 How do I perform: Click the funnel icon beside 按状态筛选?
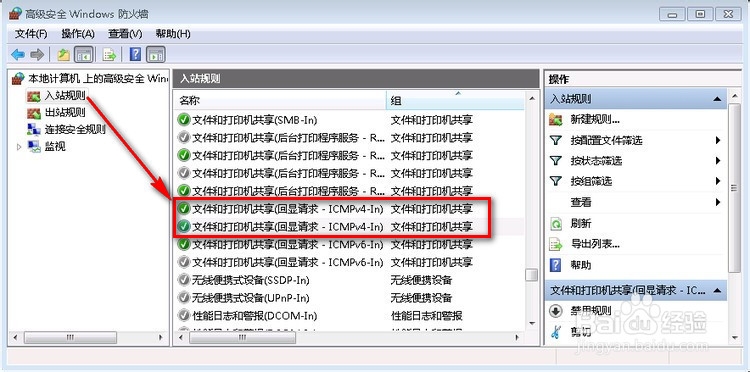(x=555, y=161)
